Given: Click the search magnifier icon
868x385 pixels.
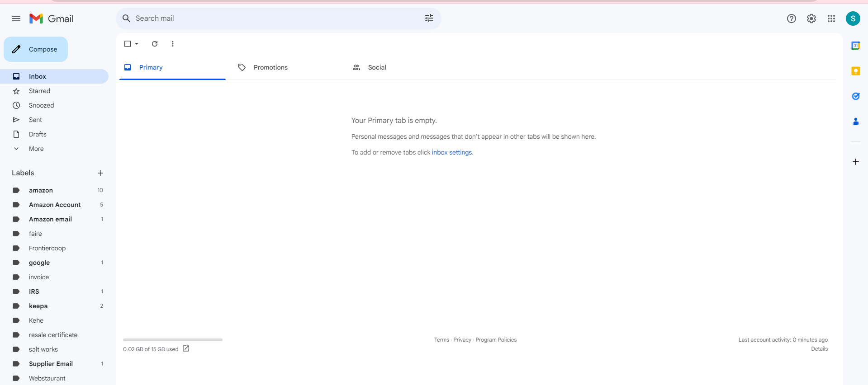Looking at the screenshot, I should point(127,19).
